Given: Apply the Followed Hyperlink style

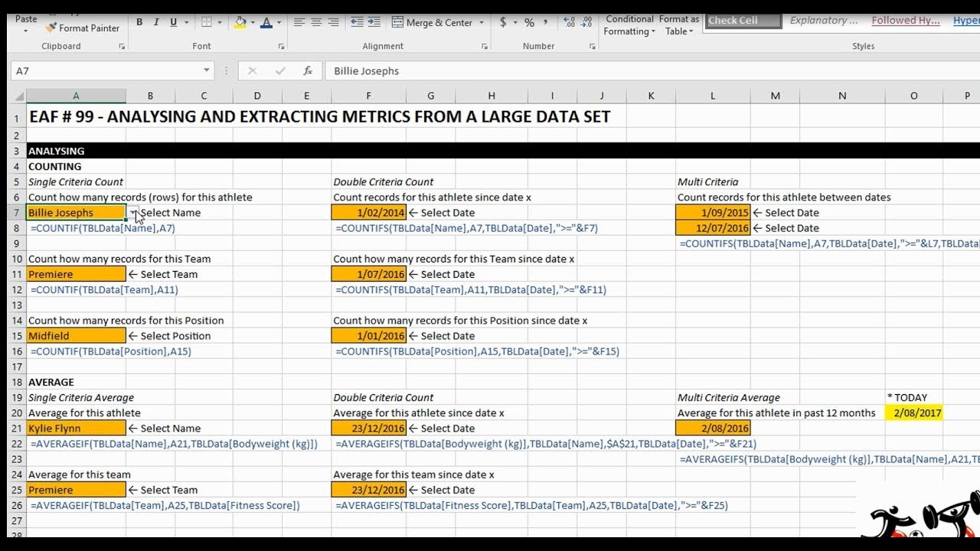Looking at the screenshot, I should tap(906, 21).
